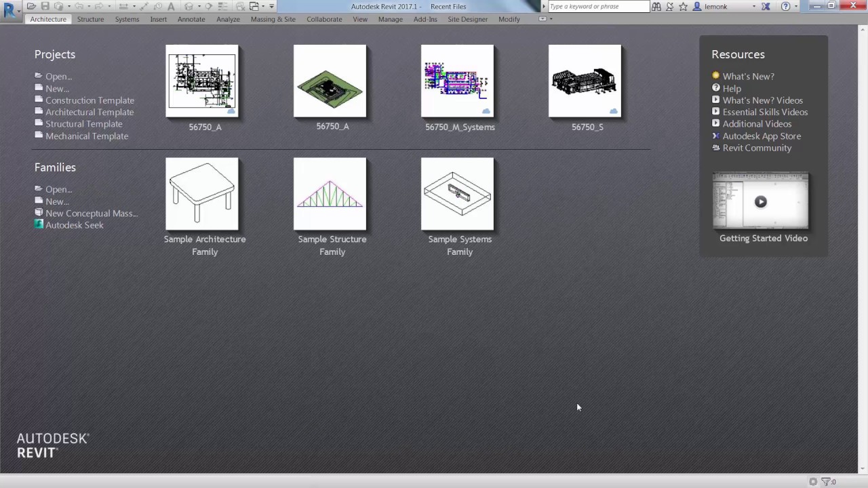Screen dimensions: 868x488
Task: Click the Open folder icon in Quick Access Toolbar
Action: [31, 6]
